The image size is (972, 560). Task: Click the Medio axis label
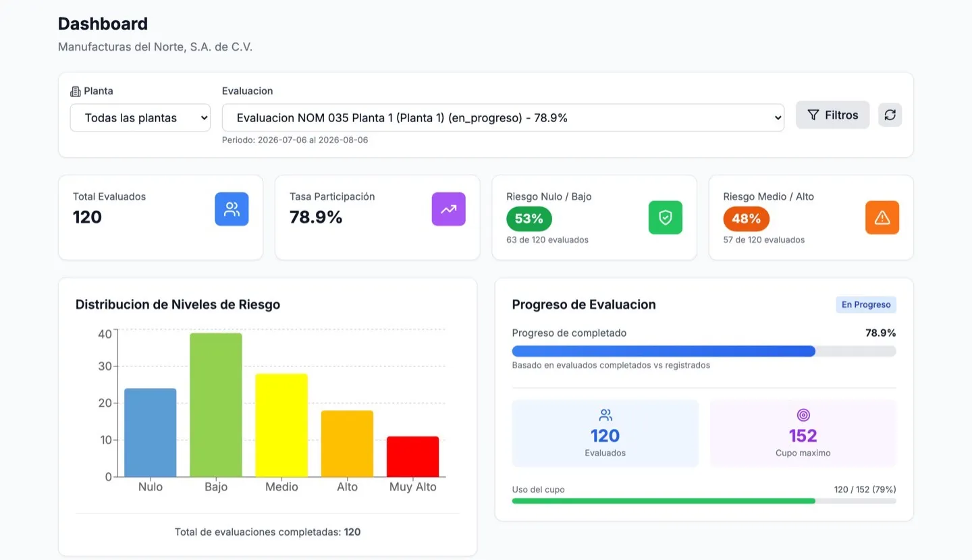click(281, 487)
